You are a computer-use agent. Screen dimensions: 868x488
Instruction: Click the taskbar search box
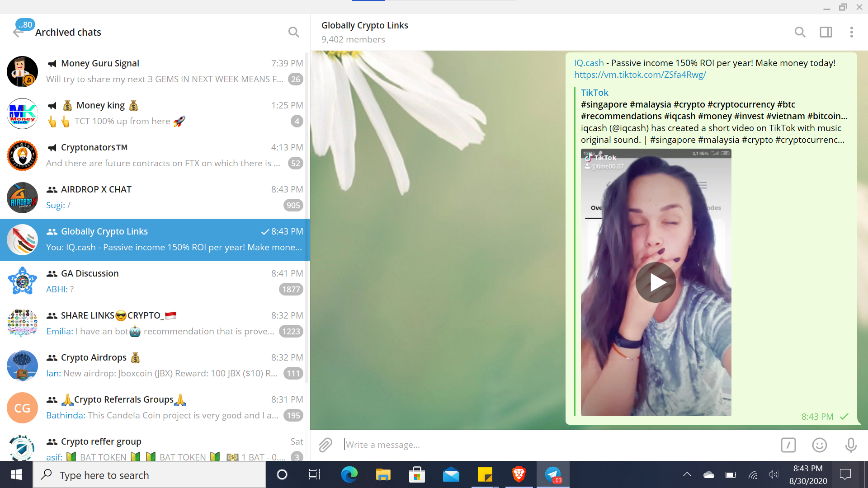(x=149, y=475)
